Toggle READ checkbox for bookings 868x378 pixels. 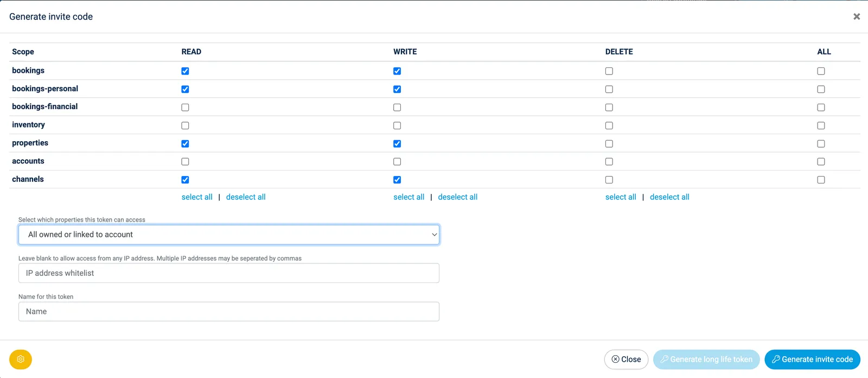[x=185, y=71]
